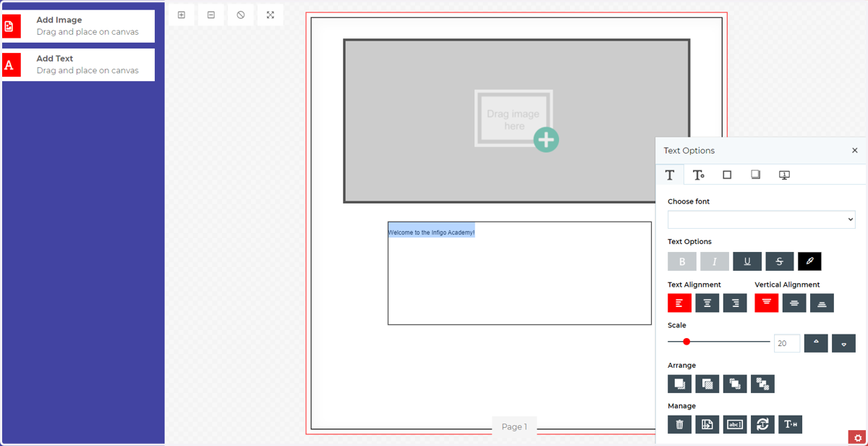Click the zoom in plus toolbar icon
The height and width of the screenshot is (446, 868).
point(182,14)
